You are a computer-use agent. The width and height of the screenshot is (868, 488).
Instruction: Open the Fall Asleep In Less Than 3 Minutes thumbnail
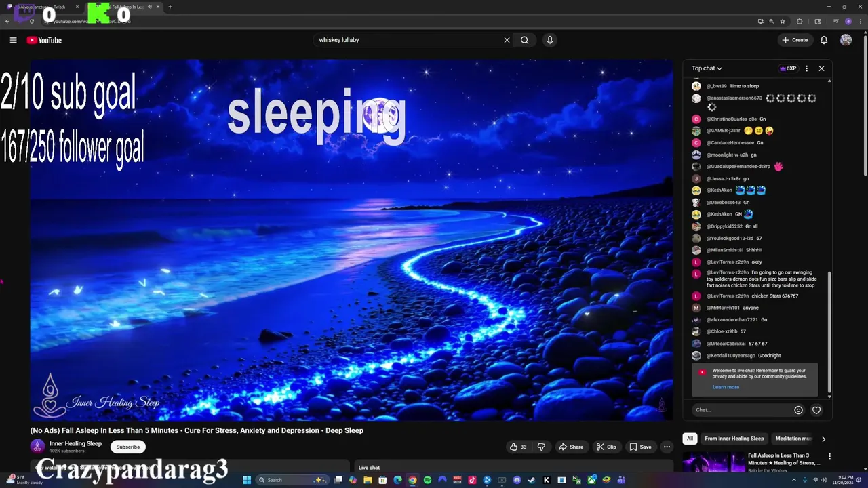(x=713, y=462)
